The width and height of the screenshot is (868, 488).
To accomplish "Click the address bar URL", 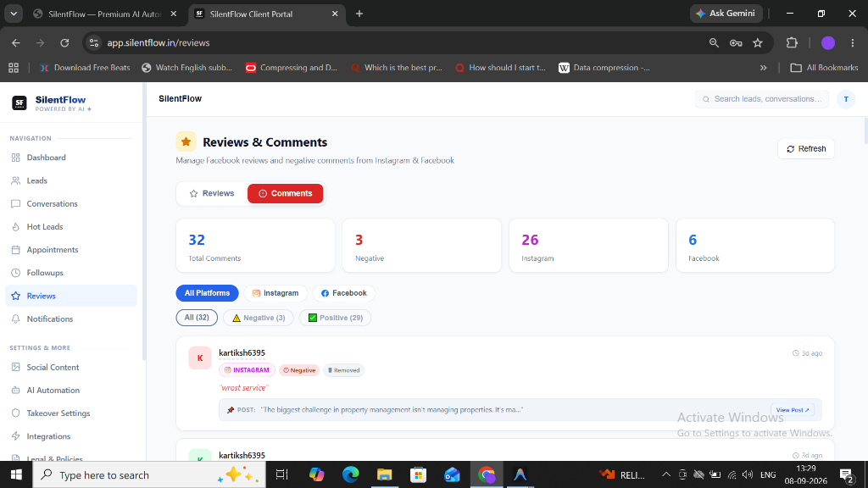I will point(159,42).
